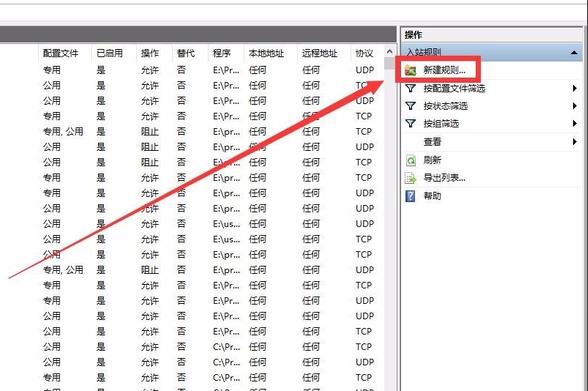
Task: Expand the 按状态筛选 submenu arrow
Action: point(574,106)
